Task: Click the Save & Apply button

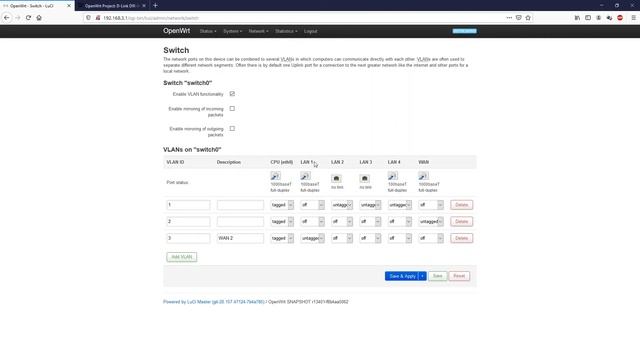Action: coord(402,276)
